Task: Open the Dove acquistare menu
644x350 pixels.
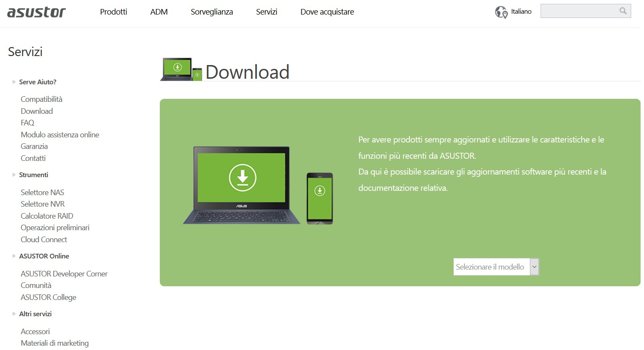Action: 327,12
